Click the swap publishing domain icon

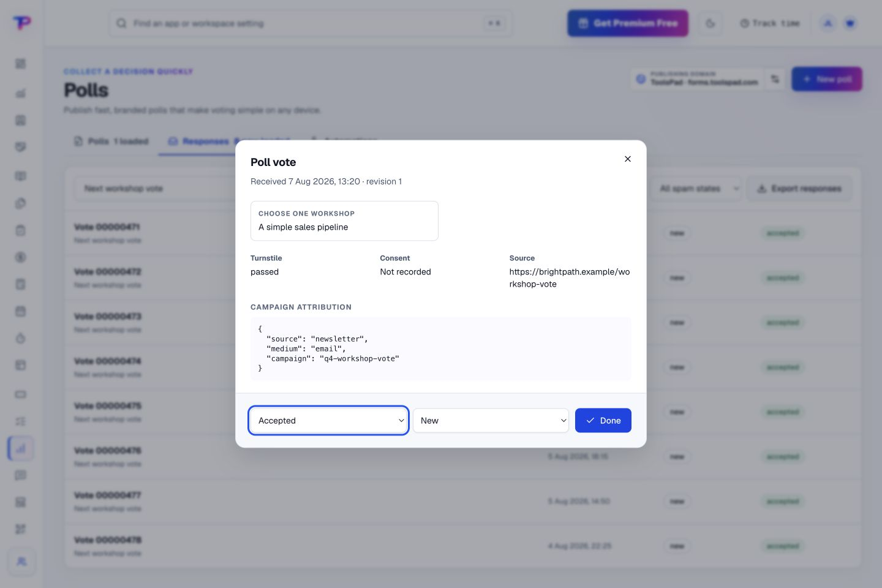point(775,79)
